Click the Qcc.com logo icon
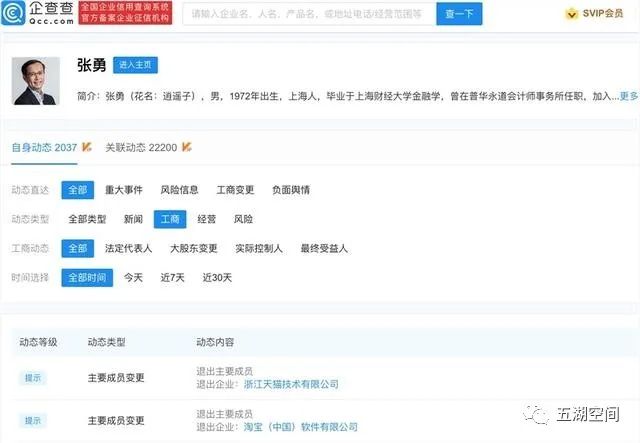The width and height of the screenshot is (640, 443). click(x=13, y=13)
